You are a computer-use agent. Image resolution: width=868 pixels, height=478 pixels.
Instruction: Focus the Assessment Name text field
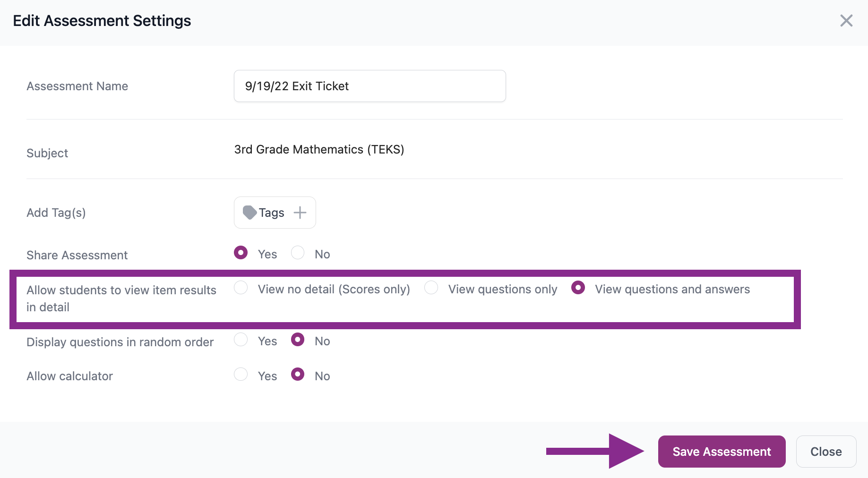pyautogui.click(x=370, y=86)
